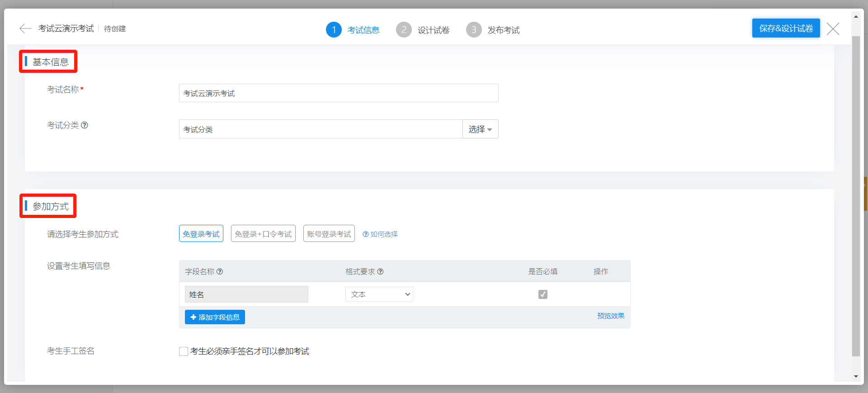Open the 选择 category dropdown
Screen dimensions: 868x393
pos(480,129)
